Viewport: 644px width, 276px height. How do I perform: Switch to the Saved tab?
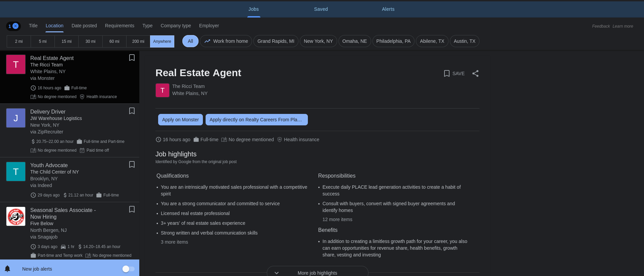321,9
